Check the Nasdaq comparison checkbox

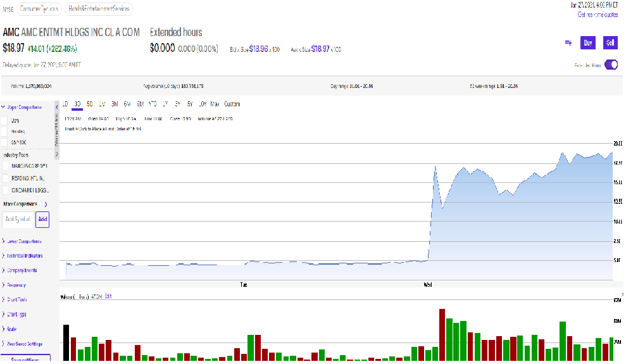click(4, 131)
